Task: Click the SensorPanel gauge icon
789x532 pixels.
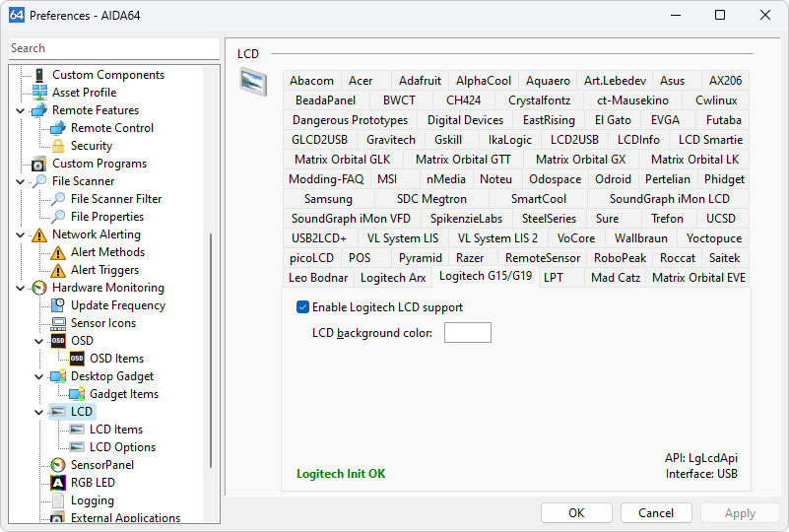Action: [x=58, y=465]
